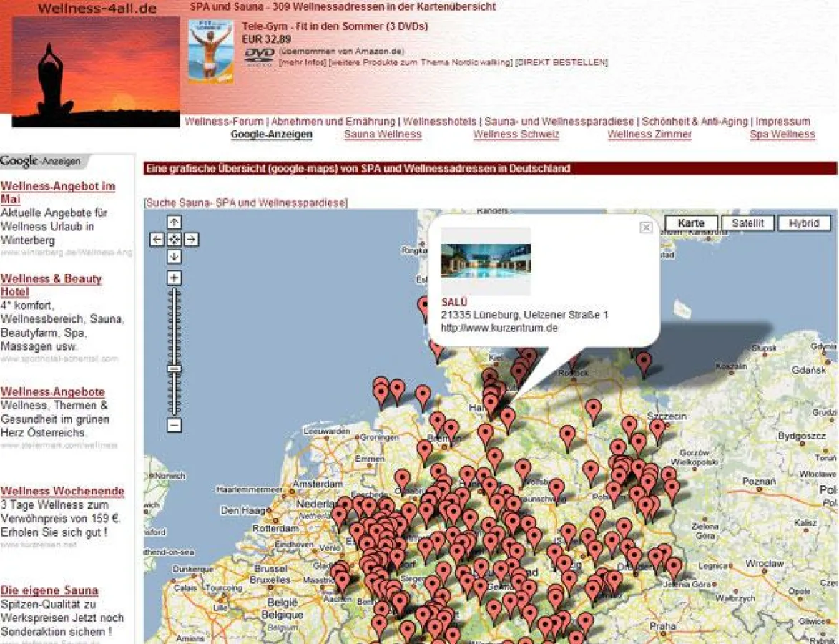This screenshot has width=839, height=644.
Task: Zoom out with the minus button on the map
Action: point(174,424)
